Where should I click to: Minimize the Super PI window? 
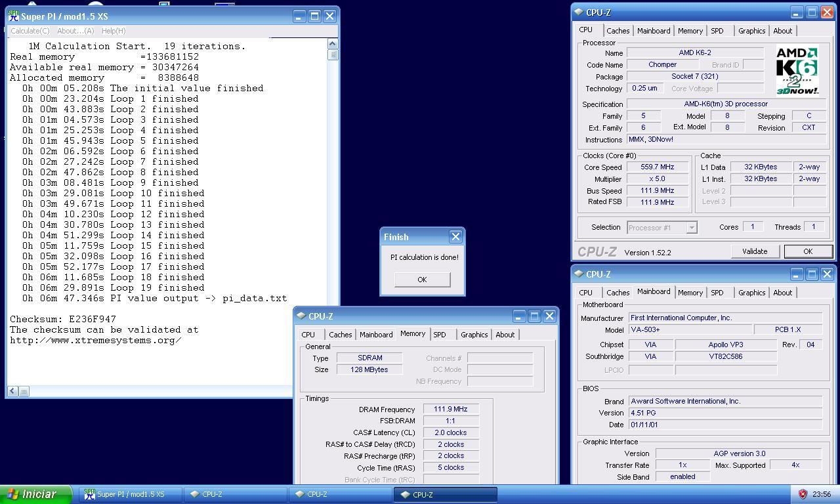coord(299,16)
